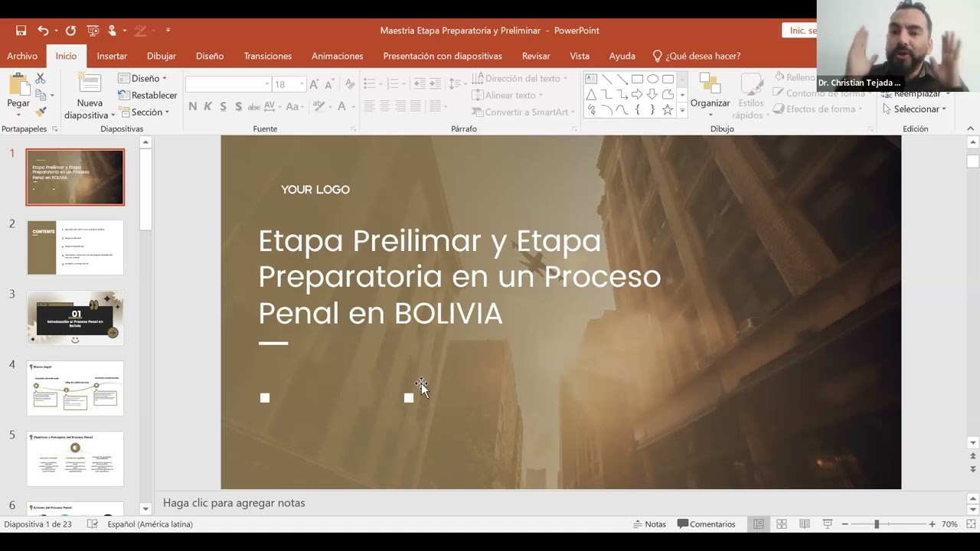Open the font size dropdown showing 18
The height and width of the screenshot is (551, 980).
tap(302, 84)
